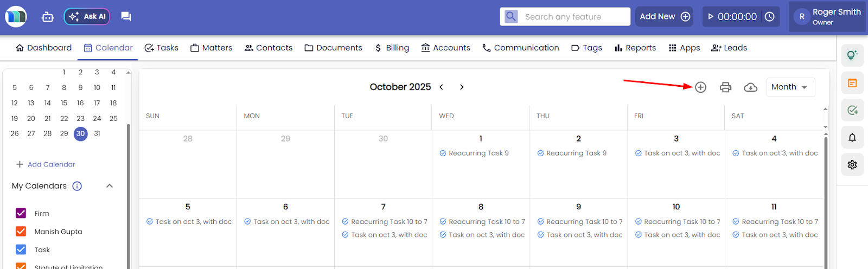This screenshot has height=269, width=868.
Task: Open the chat messages icon in header
Action: pyautogui.click(x=126, y=16)
